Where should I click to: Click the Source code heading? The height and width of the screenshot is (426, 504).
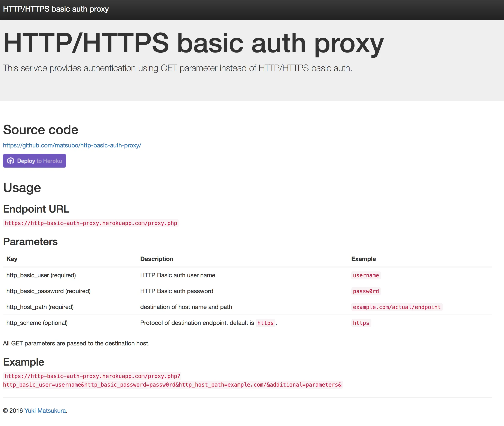(x=41, y=130)
